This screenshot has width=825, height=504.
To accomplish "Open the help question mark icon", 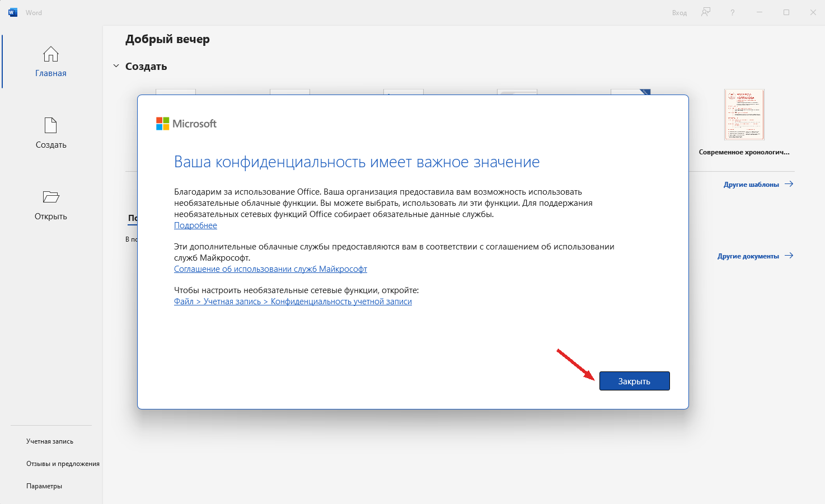I will pyautogui.click(x=732, y=12).
